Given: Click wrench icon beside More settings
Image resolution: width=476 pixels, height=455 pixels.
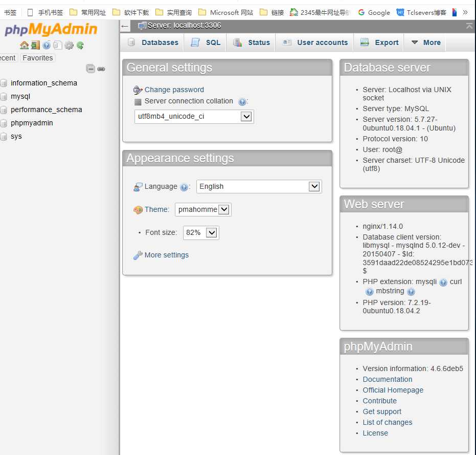Looking at the screenshot, I should click(x=138, y=255).
